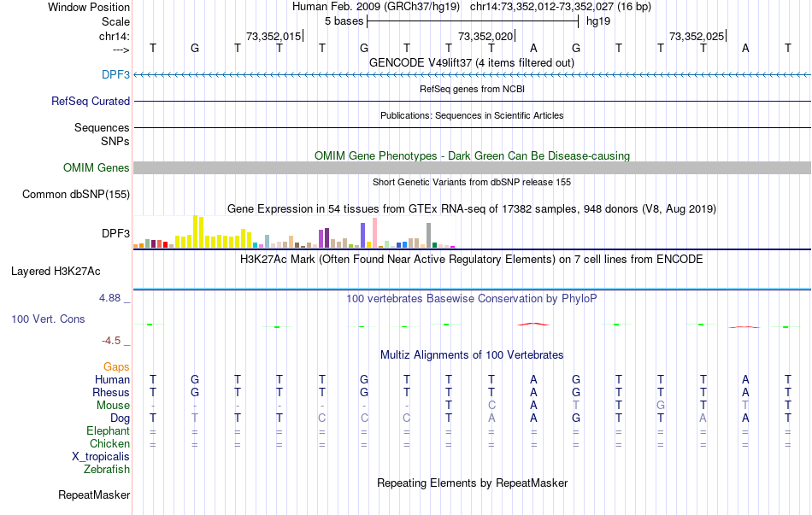Open the OMIM Genes track label
Image resolution: width=812 pixels, height=515 pixels.
pyautogui.click(x=96, y=167)
